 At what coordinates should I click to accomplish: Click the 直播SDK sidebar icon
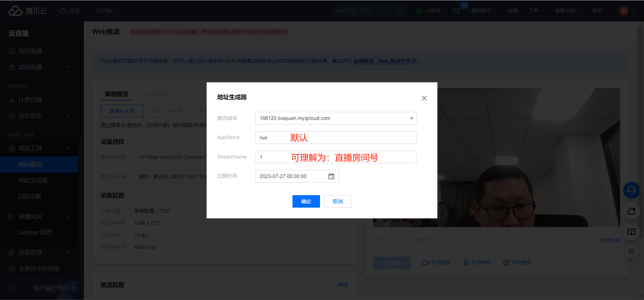pos(12,217)
